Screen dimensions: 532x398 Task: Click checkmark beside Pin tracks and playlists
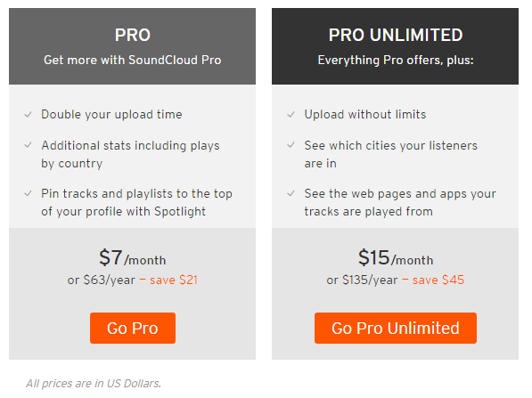tap(29, 193)
